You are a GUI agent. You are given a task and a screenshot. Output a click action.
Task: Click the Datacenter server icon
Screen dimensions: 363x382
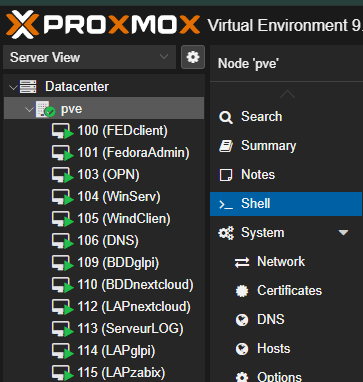pos(28,87)
